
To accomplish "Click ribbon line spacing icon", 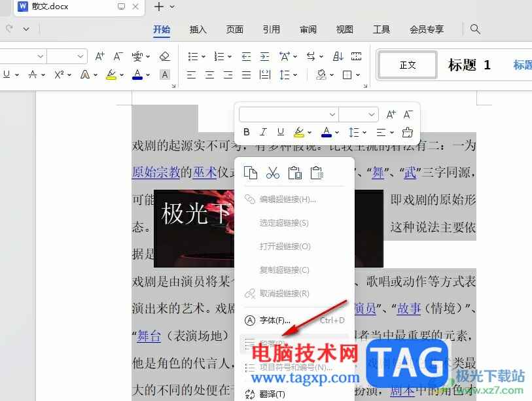I will (284, 75).
